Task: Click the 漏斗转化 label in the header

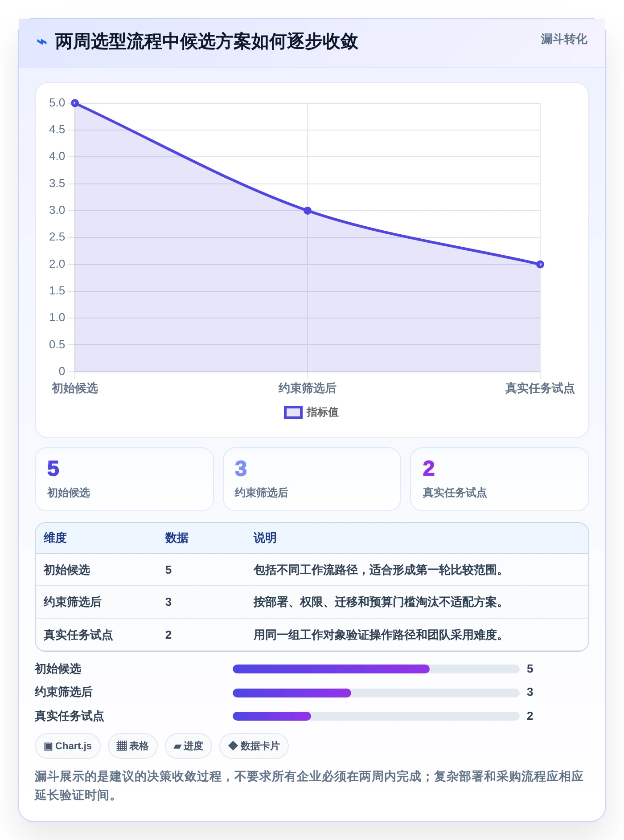Action: tap(564, 39)
